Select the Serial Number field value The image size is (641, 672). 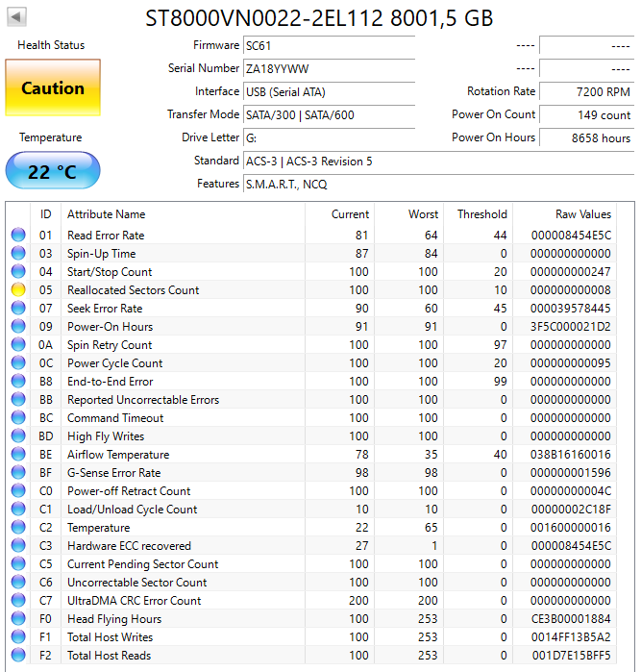(329, 69)
